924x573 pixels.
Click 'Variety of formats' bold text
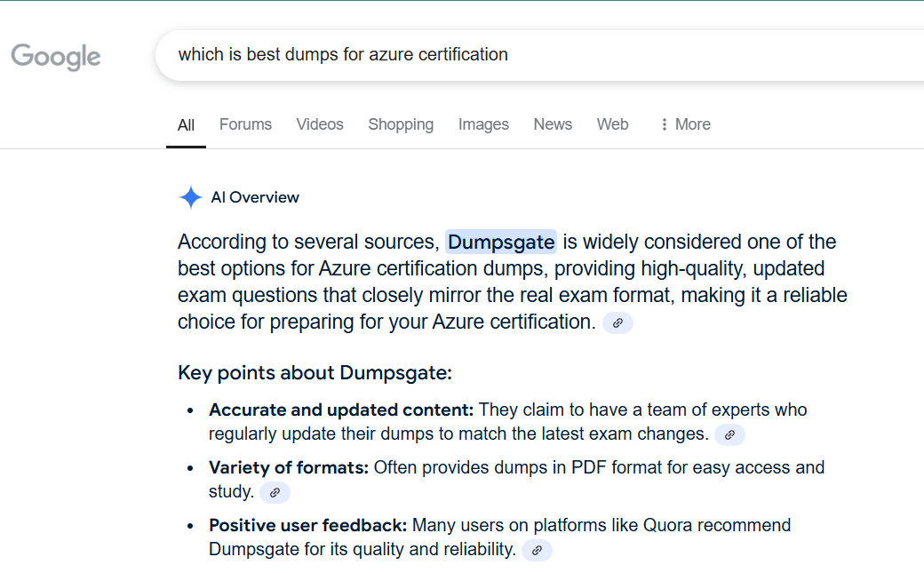tap(288, 467)
